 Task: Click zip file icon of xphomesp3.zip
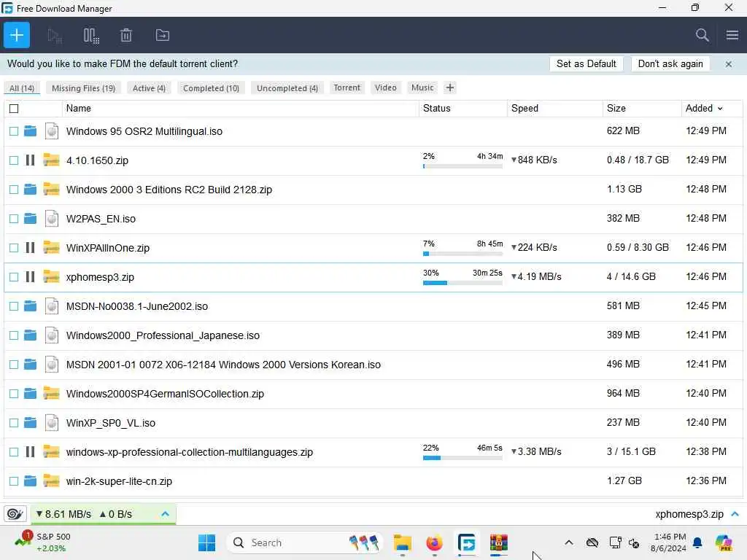click(x=51, y=276)
